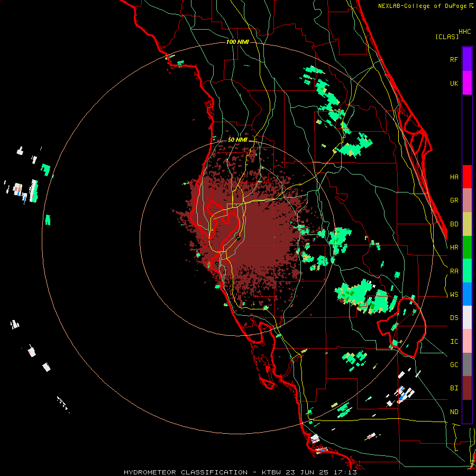This screenshot has width=476, height=476.
Task: Click the BD legend label
Action: coord(454,224)
